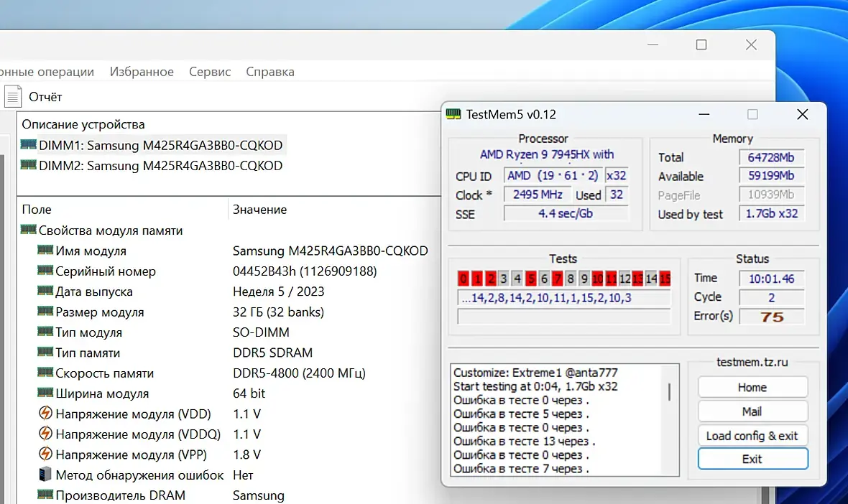Click the empty test progress bar

[564, 317]
